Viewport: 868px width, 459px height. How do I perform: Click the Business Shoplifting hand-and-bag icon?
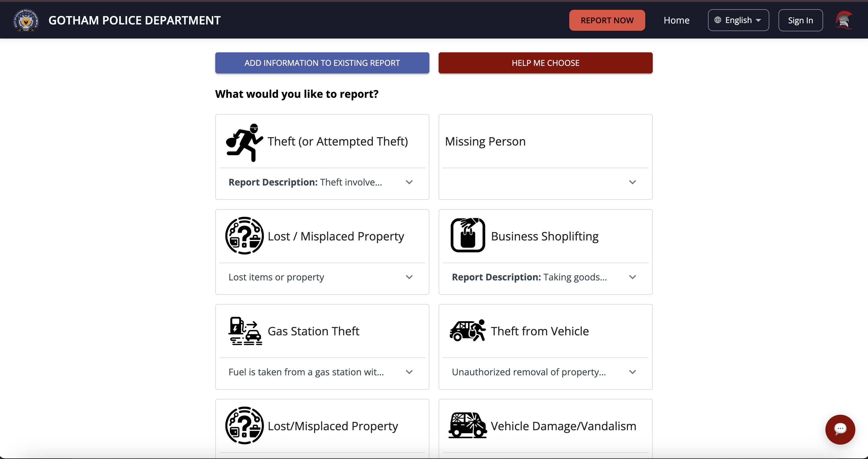point(468,235)
